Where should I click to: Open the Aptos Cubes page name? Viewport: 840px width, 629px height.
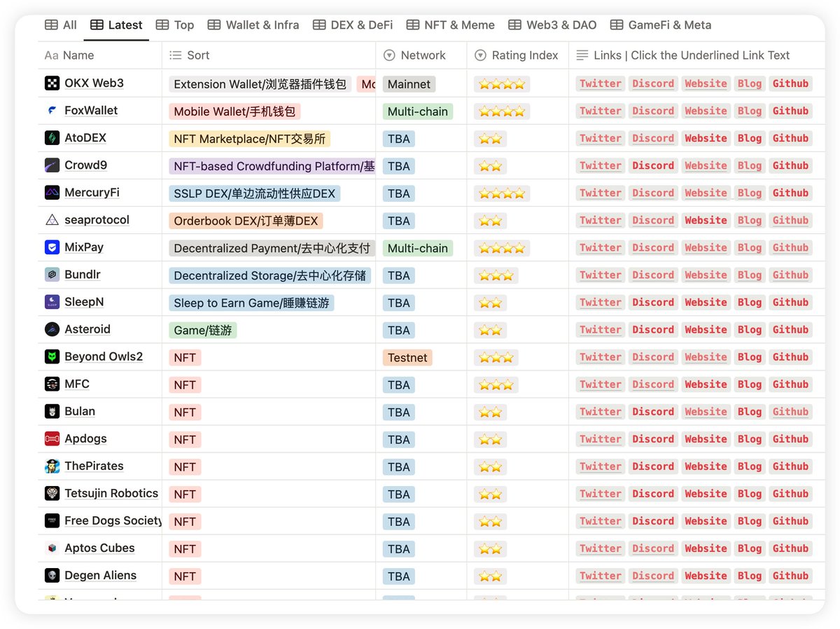pos(99,548)
